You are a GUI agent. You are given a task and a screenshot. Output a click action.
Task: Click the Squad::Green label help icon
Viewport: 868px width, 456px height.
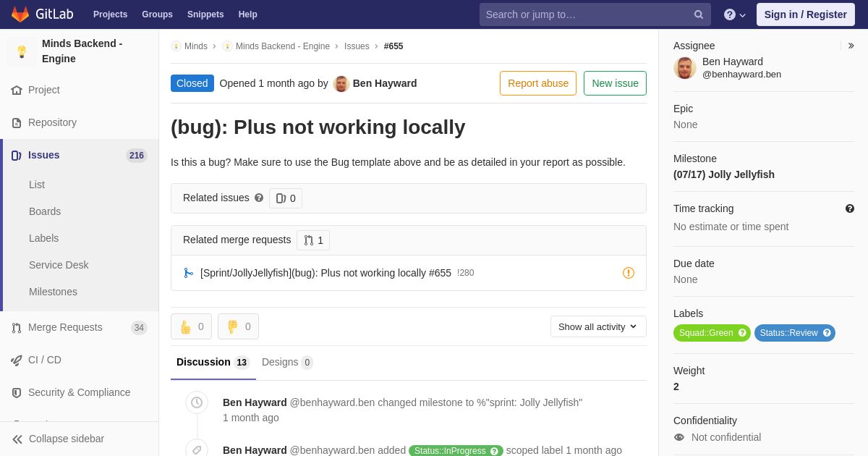point(742,333)
